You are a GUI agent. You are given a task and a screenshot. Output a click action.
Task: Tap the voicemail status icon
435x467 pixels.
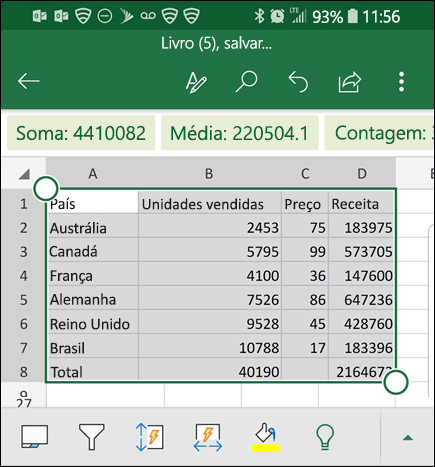pyautogui.click(x=148, y=16)
